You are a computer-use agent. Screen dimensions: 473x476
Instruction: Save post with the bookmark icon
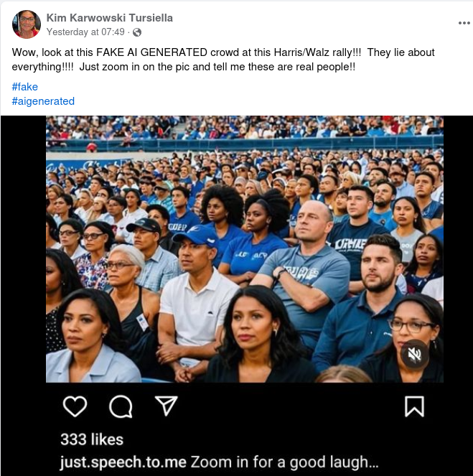(x=414, y=407)
